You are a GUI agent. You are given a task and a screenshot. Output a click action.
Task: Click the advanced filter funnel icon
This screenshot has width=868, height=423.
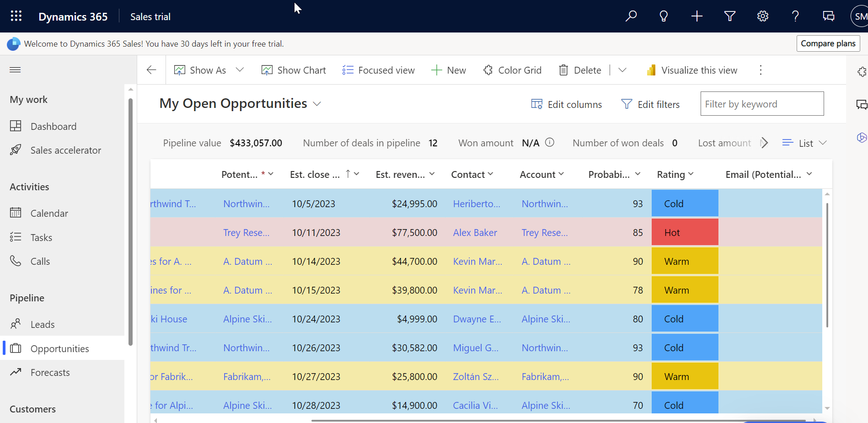point(730,16)
